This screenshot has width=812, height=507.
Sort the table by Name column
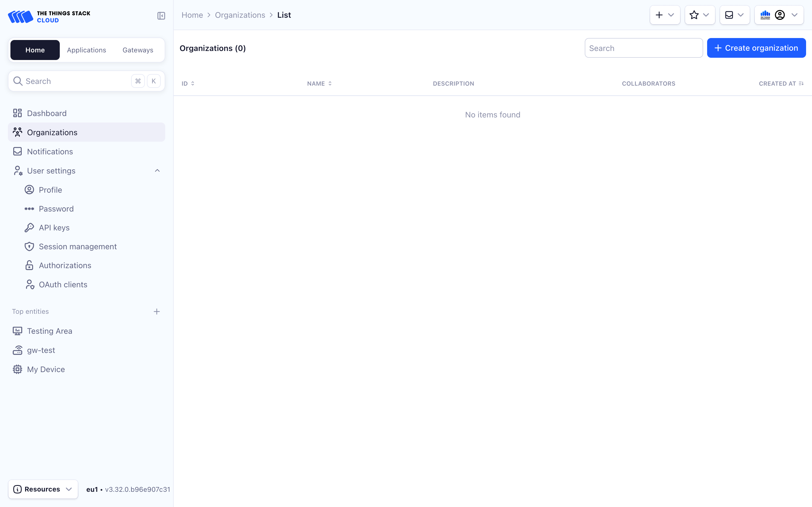pyautogui.click(x=319, y=83)
